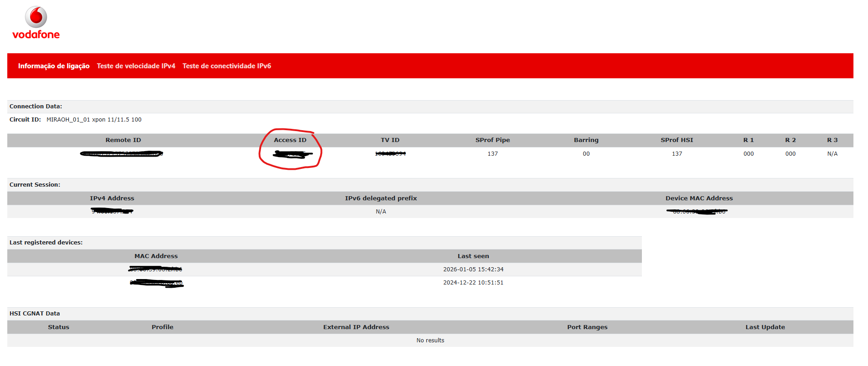Click the Status column header
Screen dimensions: 868x366
click(x=59, y=327)
